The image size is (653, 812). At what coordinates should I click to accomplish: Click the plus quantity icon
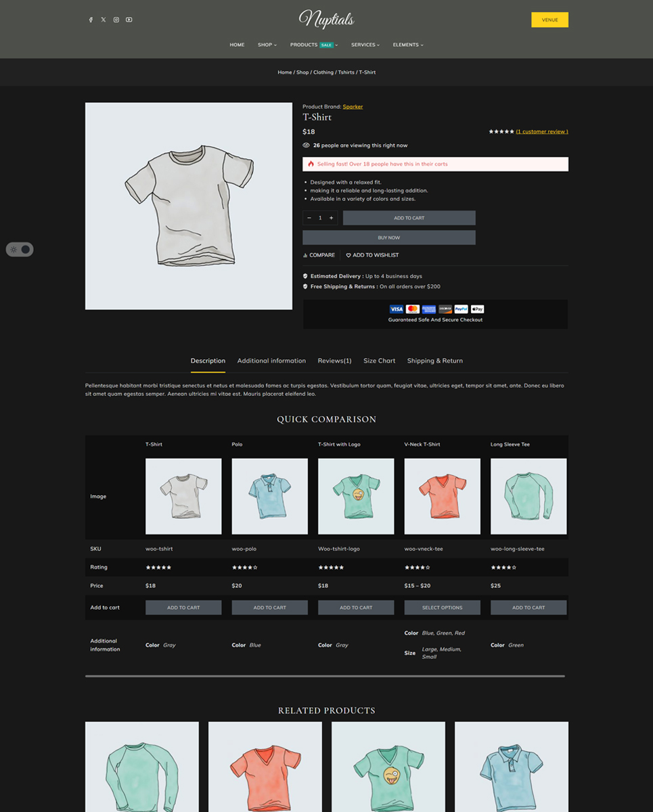331,218
